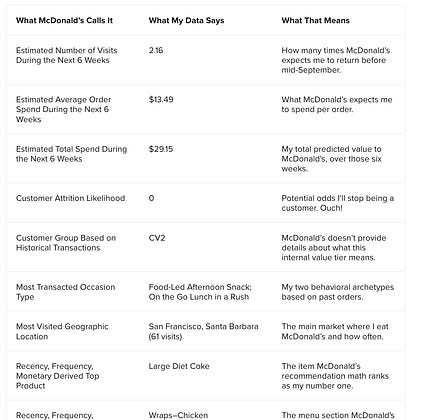The height and width of the screenshot is (420, 439).
Task: Select the CV2 customer group value
Action: 157,238
